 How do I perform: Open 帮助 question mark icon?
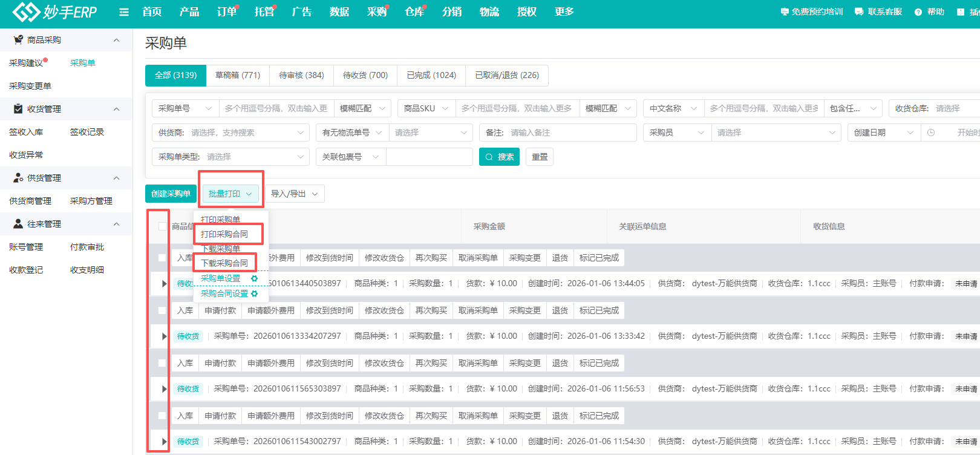pyautogui.click(x=918, y=12)
